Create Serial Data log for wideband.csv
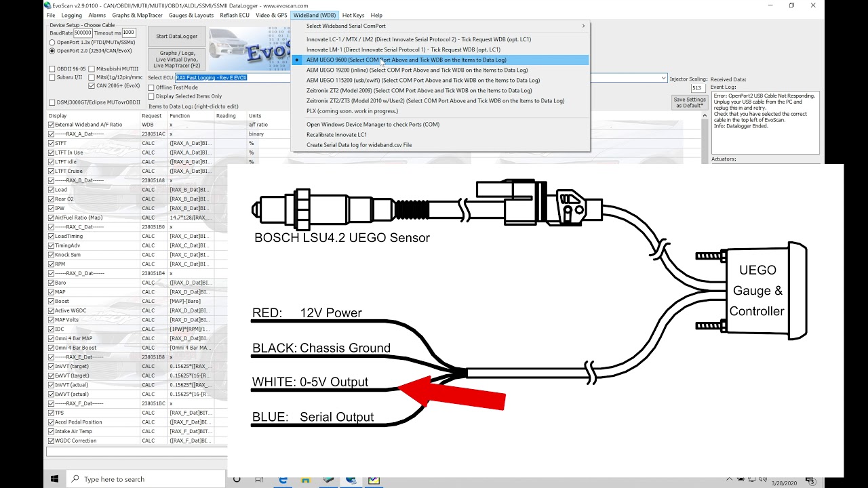 click(x=440, y=145)
